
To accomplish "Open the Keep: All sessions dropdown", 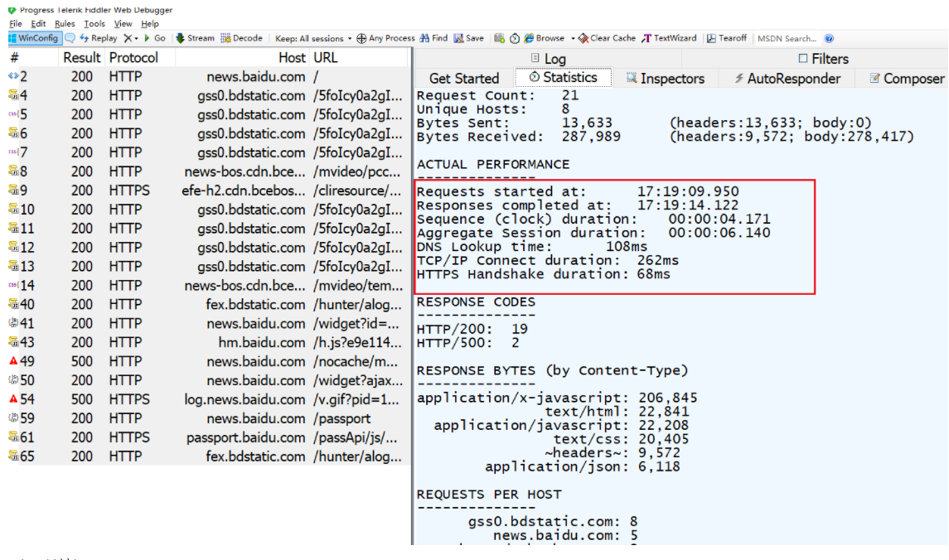I will coord(313,38).
